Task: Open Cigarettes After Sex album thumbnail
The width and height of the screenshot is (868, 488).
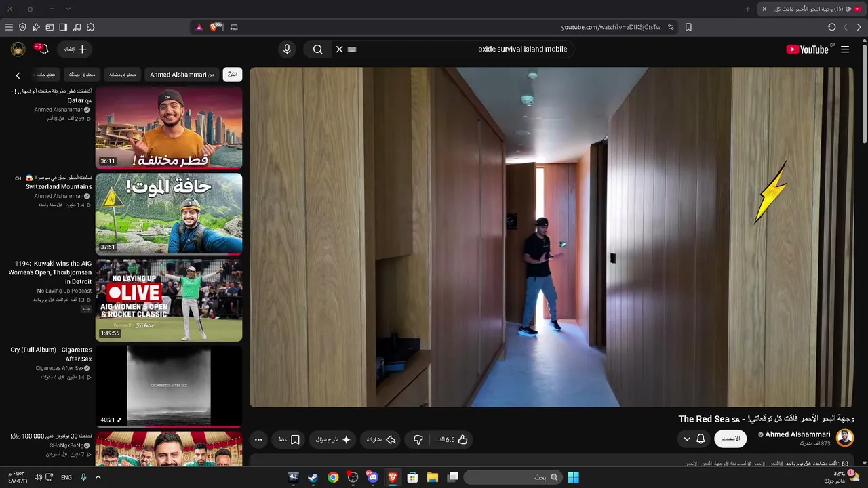Action: [x=169, y=386]
